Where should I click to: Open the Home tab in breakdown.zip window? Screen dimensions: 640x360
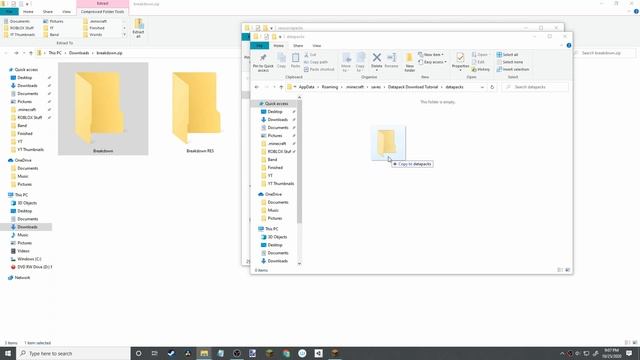tap(28, 12)
